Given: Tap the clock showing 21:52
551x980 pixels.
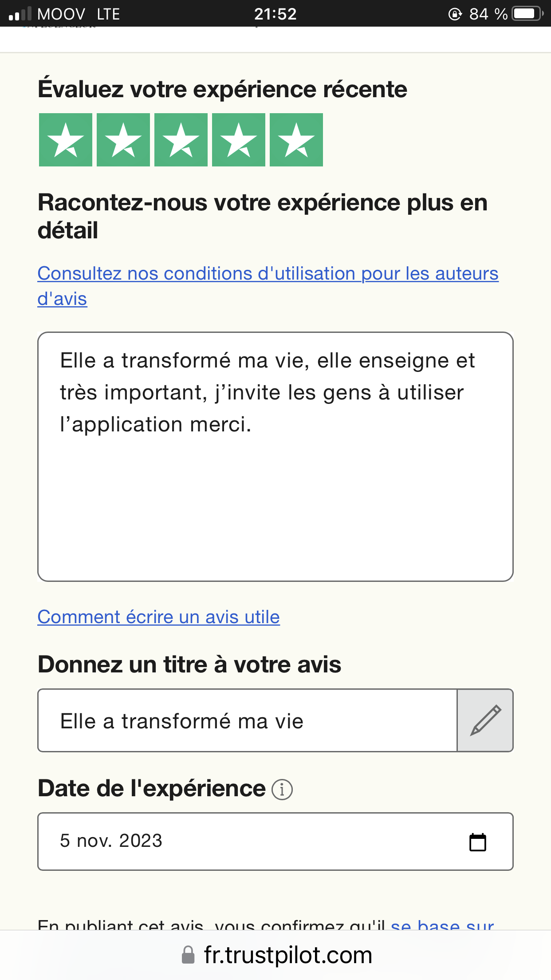Looking at the screenshot, I should click(x=275, y=14).
